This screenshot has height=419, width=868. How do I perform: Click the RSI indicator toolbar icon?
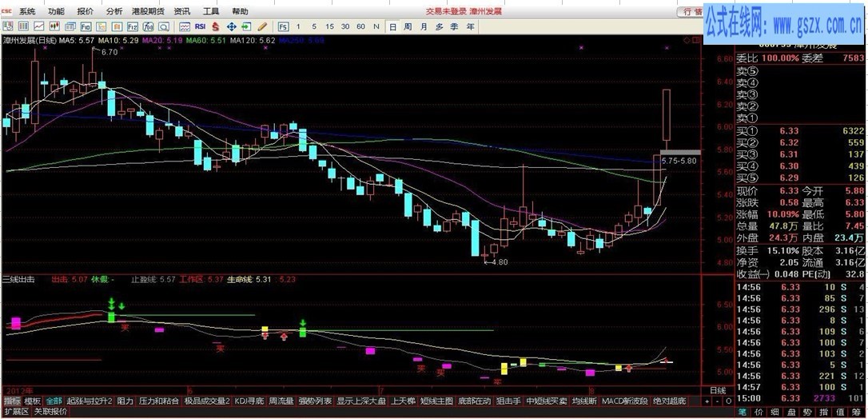201,26
